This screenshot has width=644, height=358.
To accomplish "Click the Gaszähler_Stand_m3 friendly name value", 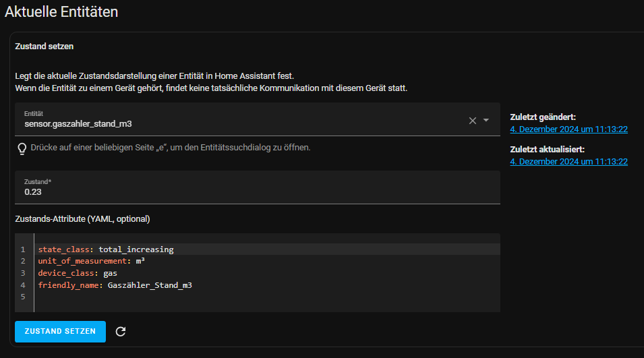I will coord(150,285).
